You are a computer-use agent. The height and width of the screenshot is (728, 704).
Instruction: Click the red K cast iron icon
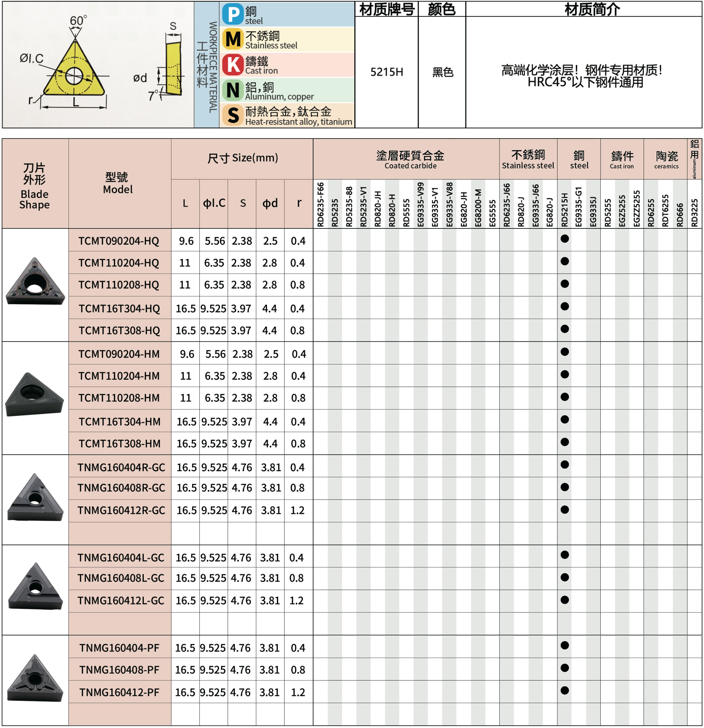click(x=233, y=65)
